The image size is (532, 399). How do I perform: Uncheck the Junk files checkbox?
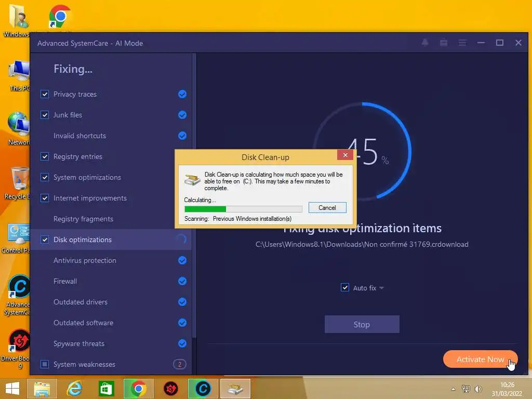45,115
